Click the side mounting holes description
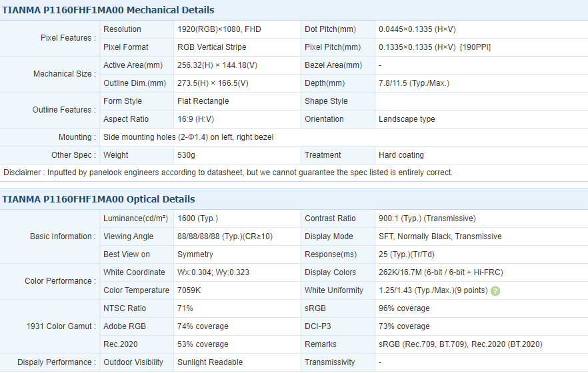Image resolution: width=588 pixels, height=373 pixels. click(188, 137)
